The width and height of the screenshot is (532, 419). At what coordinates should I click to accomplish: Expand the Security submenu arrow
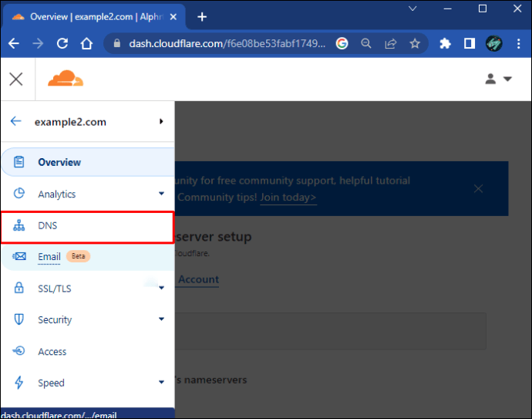pyautogui.click(x=161, y=319)
